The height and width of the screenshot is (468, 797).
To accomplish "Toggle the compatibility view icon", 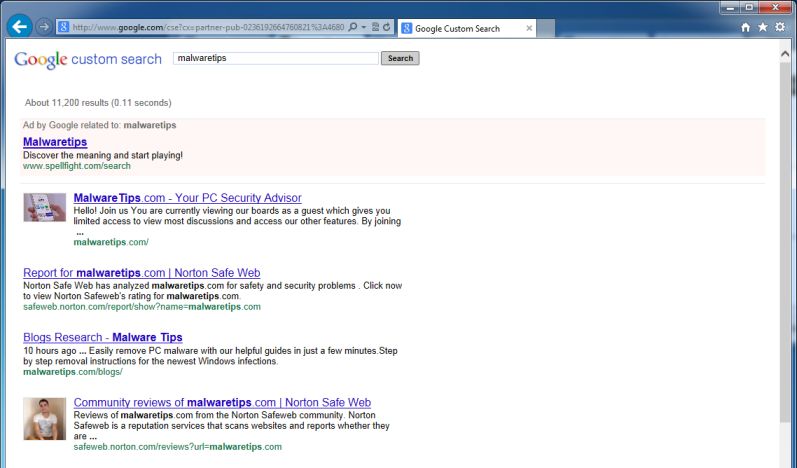I will point(375,27).
